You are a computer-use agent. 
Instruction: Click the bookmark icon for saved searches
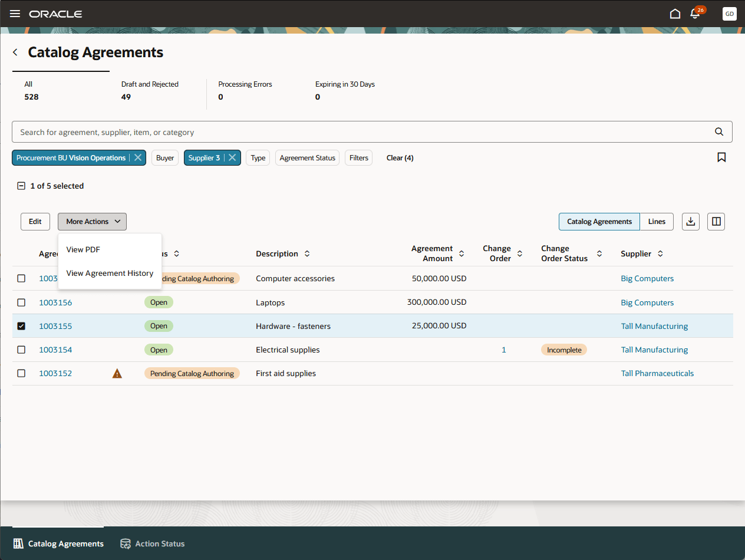pyautogui.click(x=721, y=157)
